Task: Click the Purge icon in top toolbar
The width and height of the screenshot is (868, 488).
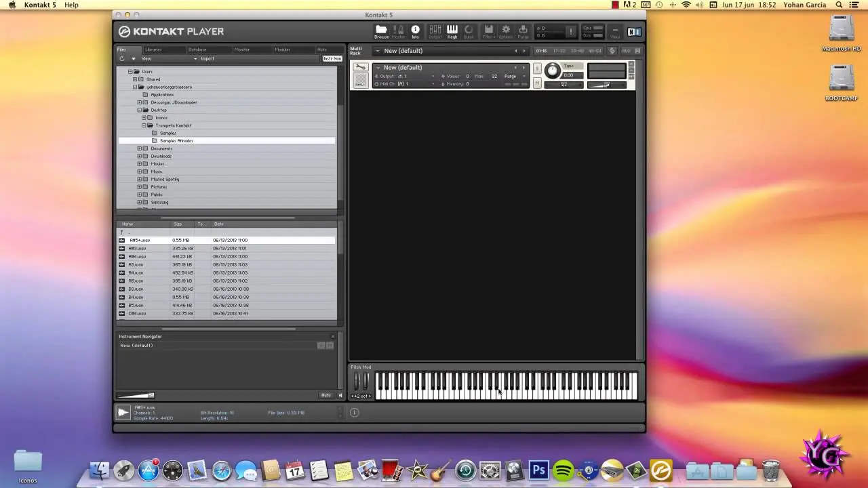Action: click(523, 31)
